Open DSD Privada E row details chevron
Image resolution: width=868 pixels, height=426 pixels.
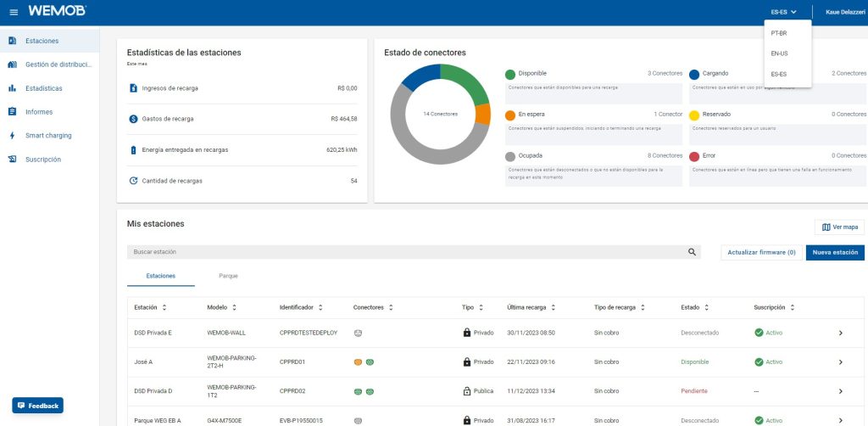tap(840, 333)
